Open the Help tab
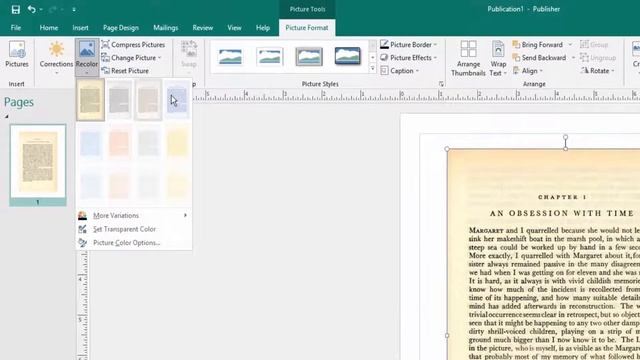This screenshot has height=360, width=640. click(x=263, y=28)
